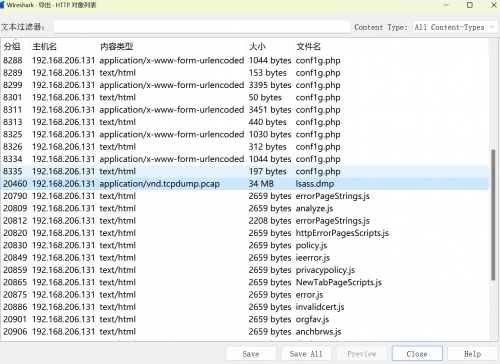Click the 2208 bytes size cell
500x364 pixels.
pos(270,221)
